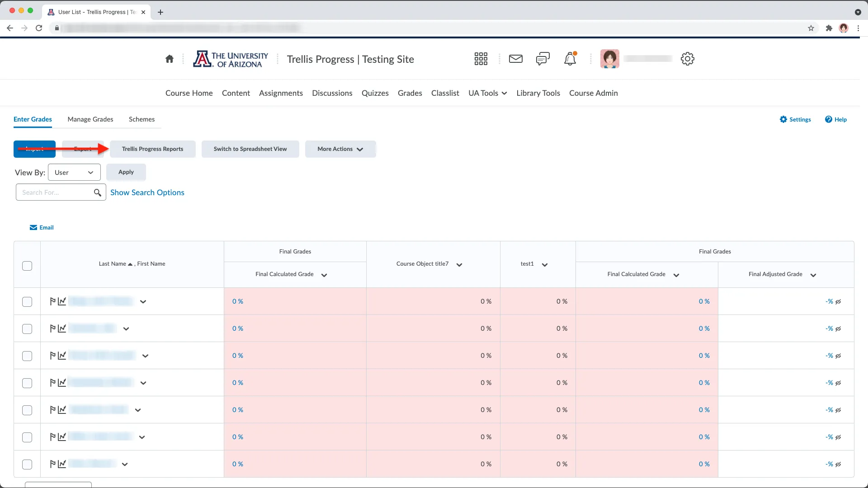This screenshot has width=868, height=488.
Task: Go back in browser history
Action: click(x=10, y=28)
